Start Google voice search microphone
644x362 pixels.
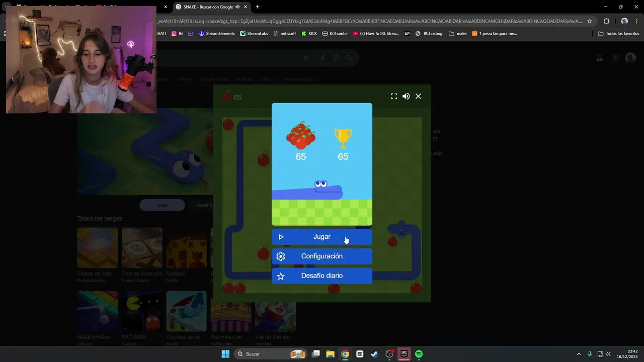tap(323, 58)
